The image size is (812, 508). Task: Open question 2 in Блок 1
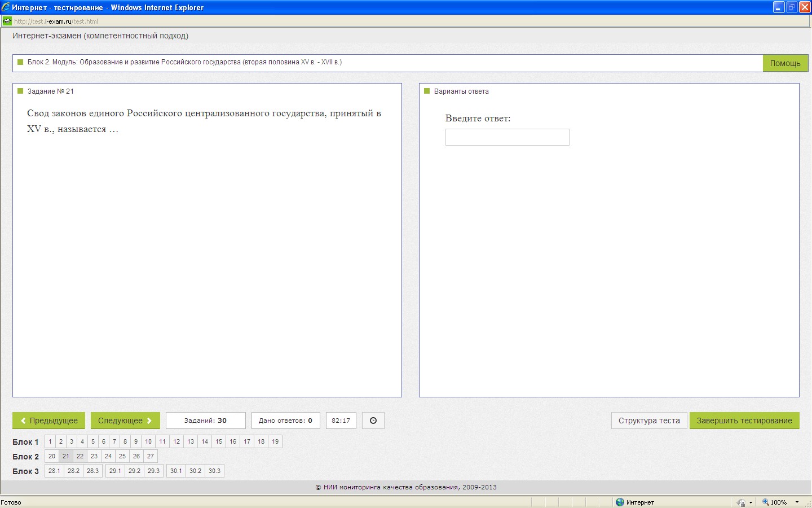[61, 441]
